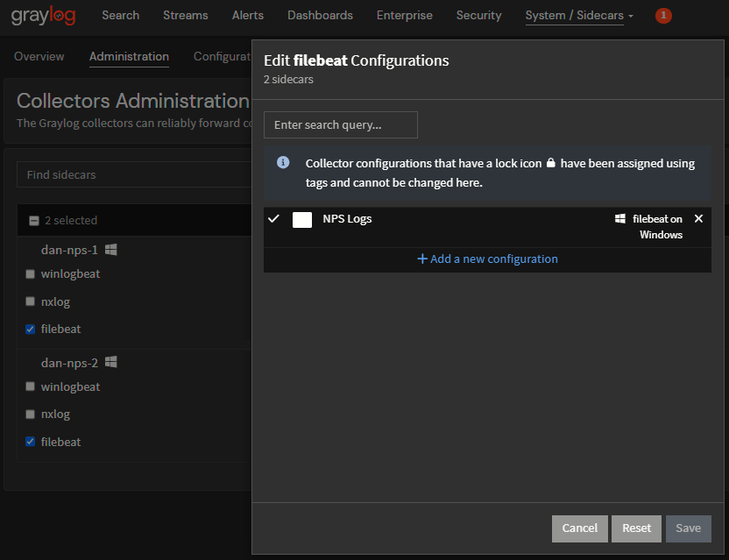729x560 pixels.
Task: Click the checkmark next to NPS Logs
Action: 273,219
